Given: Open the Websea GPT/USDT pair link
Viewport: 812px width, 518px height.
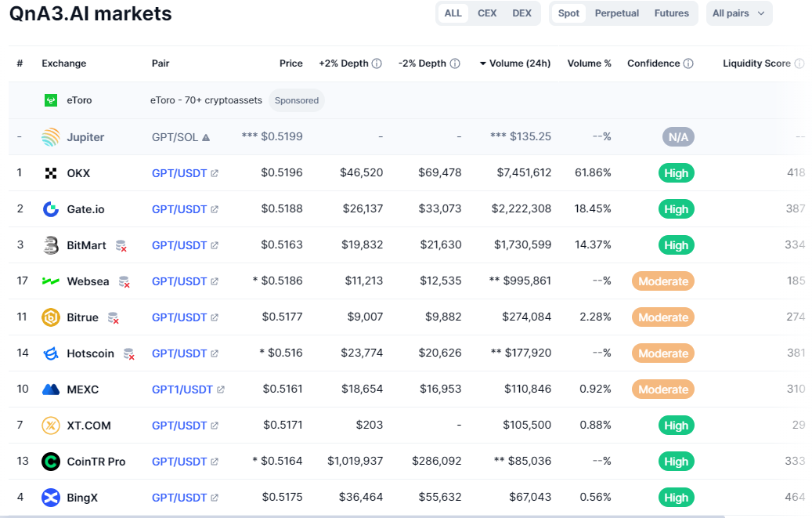Looking at the screenshot, I should click(179, 281).
